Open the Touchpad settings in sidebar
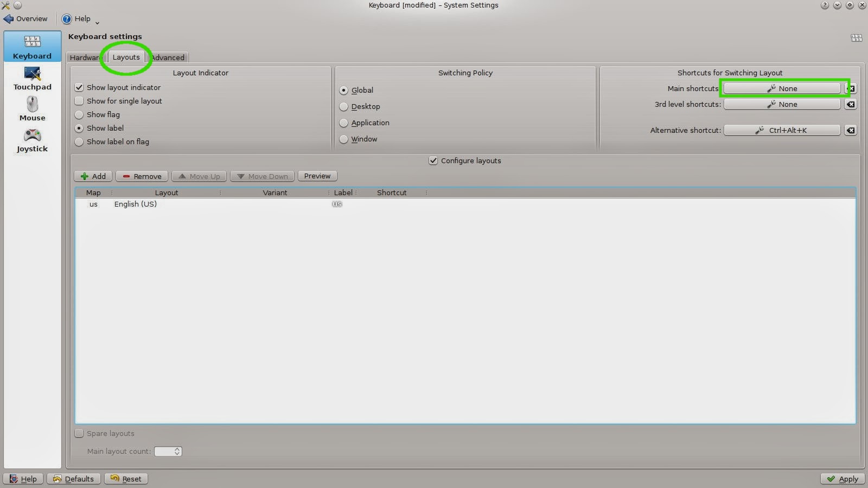868x488 pixels. pyautogui.click(x=32, y=79)
